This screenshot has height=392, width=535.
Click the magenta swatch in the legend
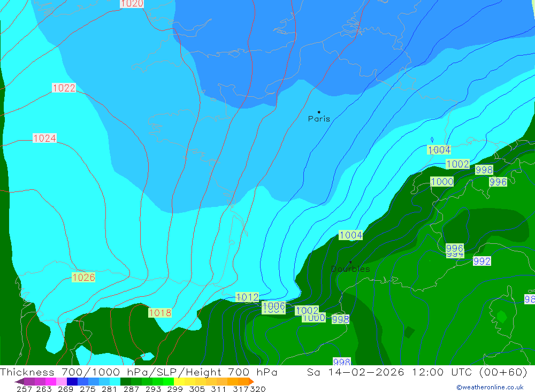click(51, 381)
